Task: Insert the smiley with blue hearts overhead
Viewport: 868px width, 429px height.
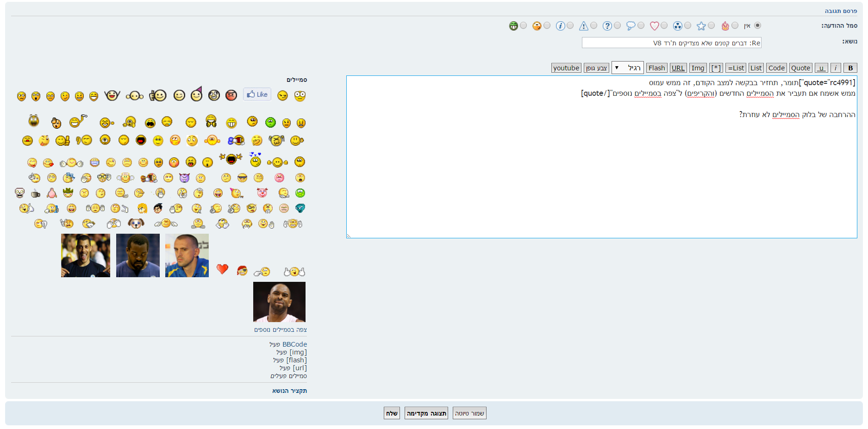Action: 255,159
